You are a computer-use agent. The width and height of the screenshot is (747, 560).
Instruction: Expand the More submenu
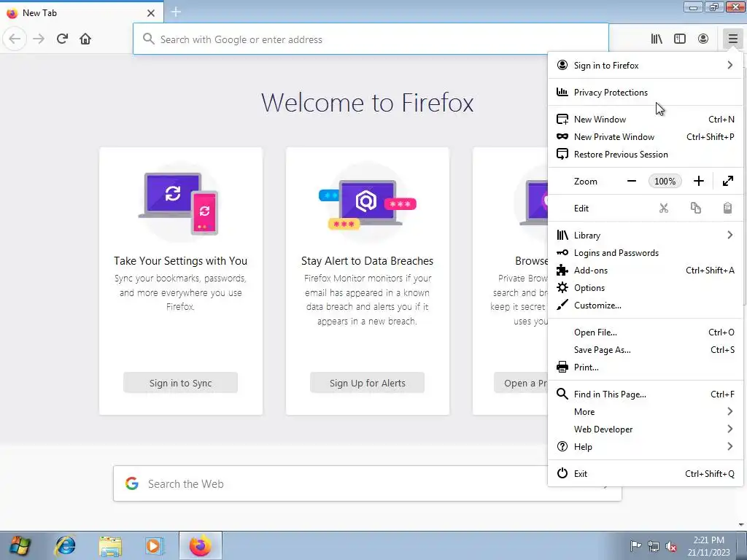point(646,412)
